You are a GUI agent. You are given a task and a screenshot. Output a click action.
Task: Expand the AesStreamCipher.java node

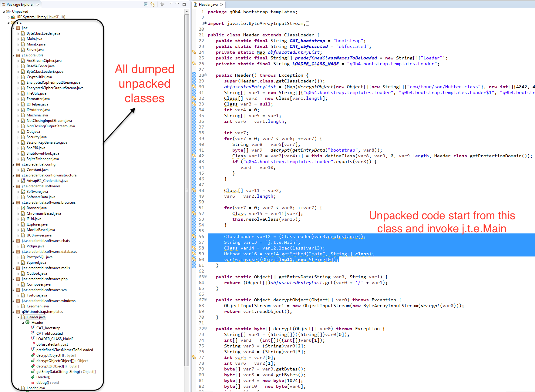(x=18, y=61)
